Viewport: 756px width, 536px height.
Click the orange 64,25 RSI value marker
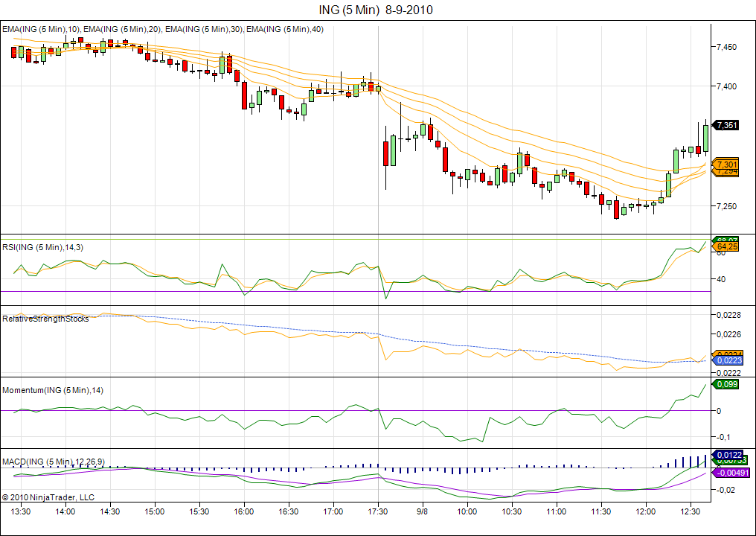(725, 246)
